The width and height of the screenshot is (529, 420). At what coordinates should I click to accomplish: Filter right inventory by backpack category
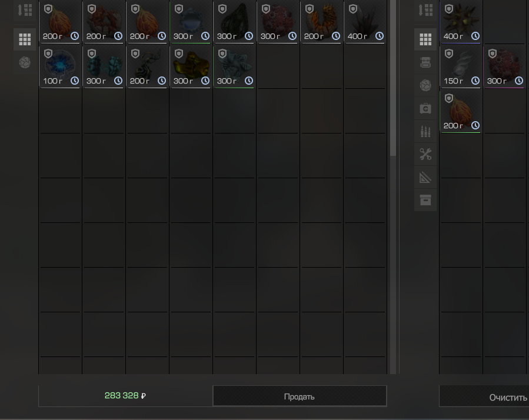click(425, 62)
